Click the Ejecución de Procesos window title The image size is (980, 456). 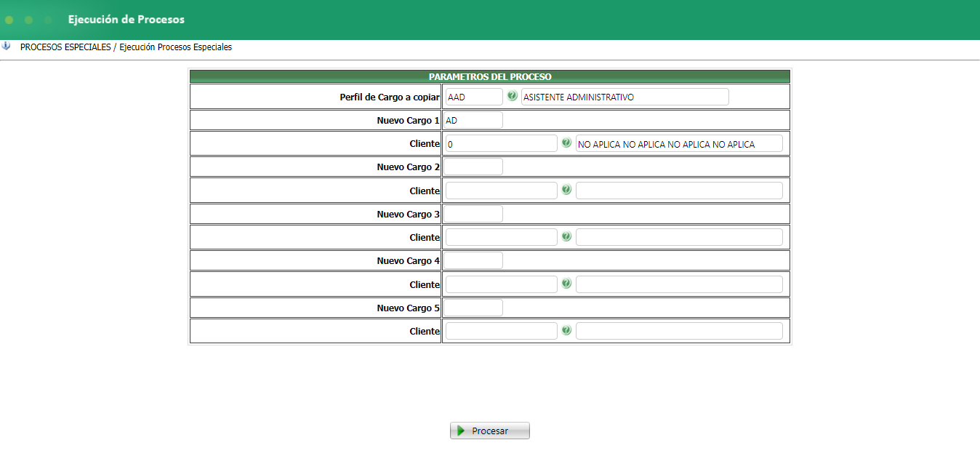coord(126,20)
